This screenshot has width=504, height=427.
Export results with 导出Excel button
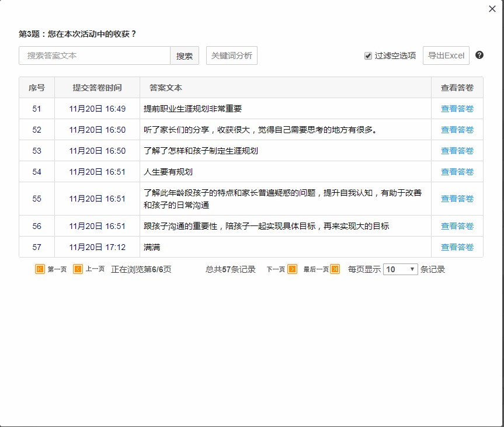pos(446,55)
